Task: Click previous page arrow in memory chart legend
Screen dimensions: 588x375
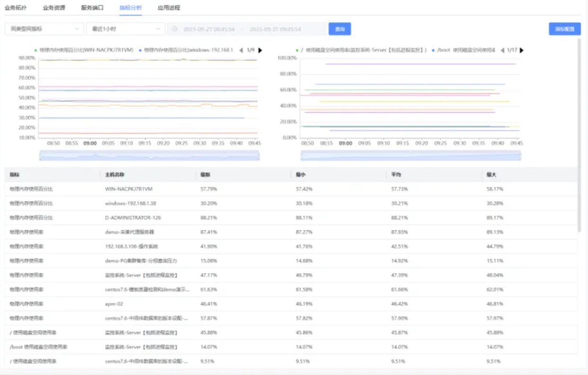Action: click(x=241, y=50)
